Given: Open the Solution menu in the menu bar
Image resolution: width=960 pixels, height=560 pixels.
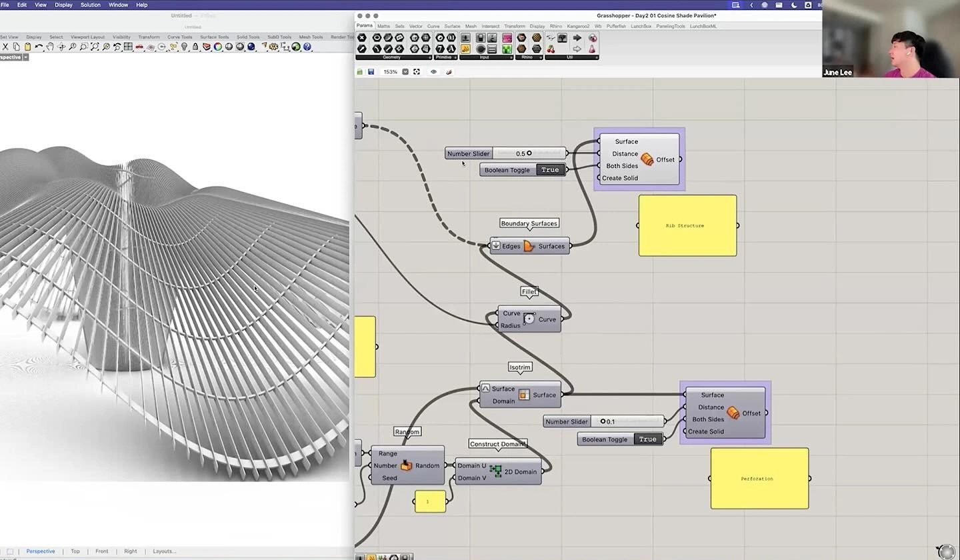Looking at the screenshot, I should pyautogui.click(x=90, y=5).
